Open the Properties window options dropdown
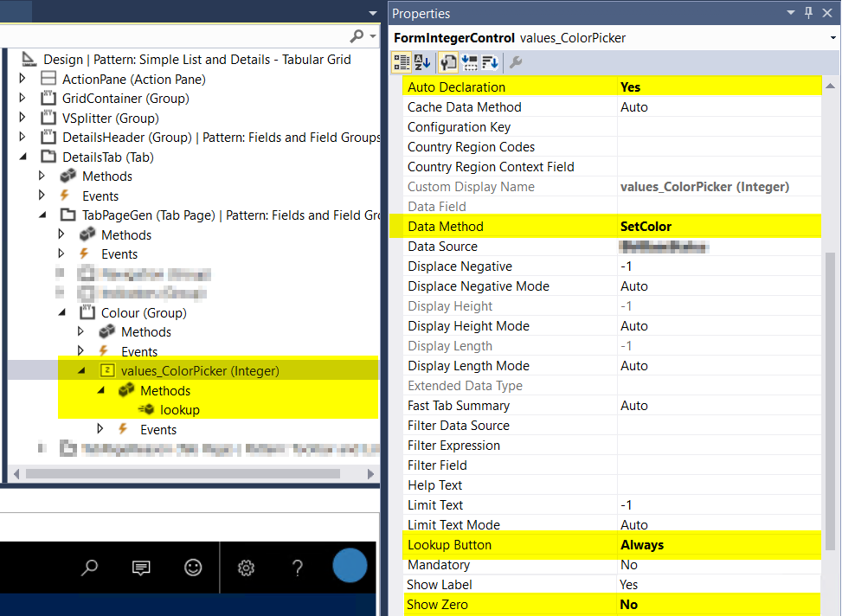The image size is (842, 616). click(x=790, y=12)
